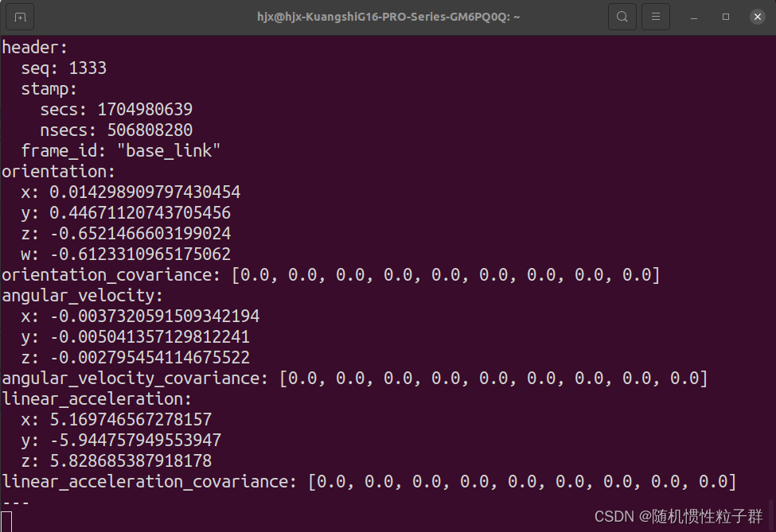The width and height of the screenshot is (776, 532).
Task: Click the magnifier icon in the titlebar
Action: pyautogui.click(x=622, y=16)
